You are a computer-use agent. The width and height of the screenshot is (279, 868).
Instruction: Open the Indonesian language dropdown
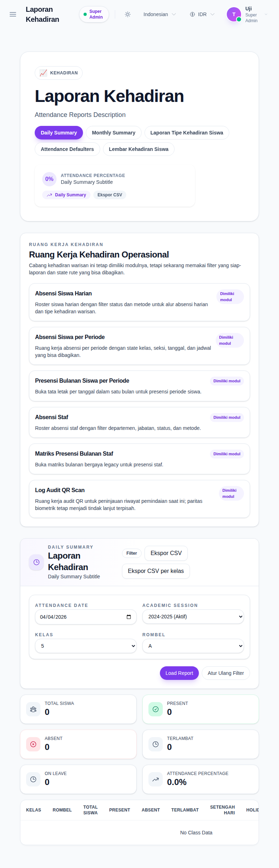[160, 14]
